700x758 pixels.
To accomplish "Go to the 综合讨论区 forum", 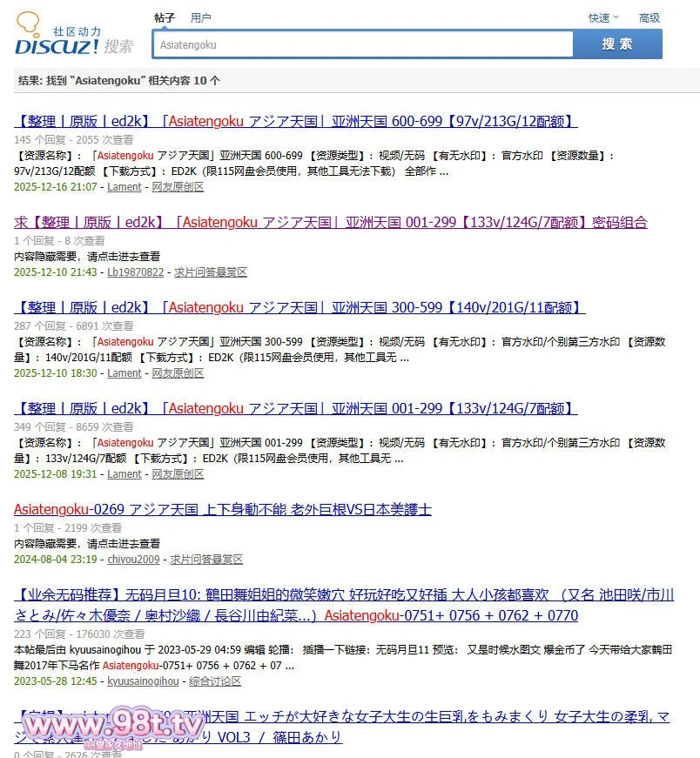I will tap(215, 681).
